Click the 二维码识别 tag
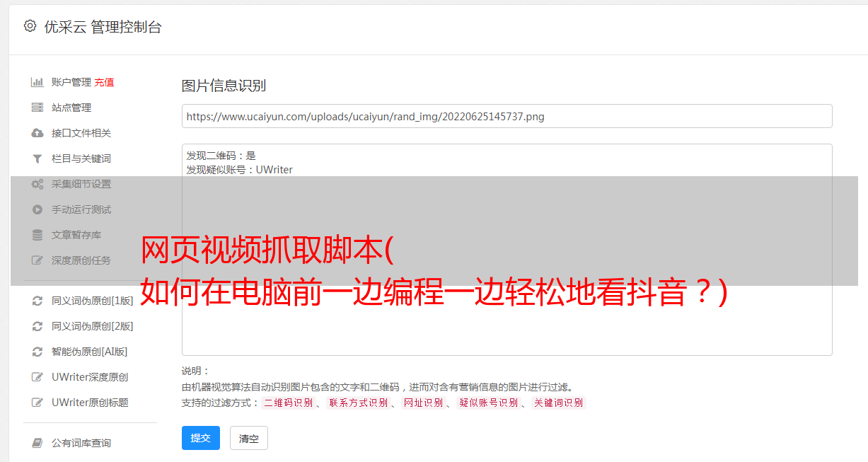 click(287, 403)
